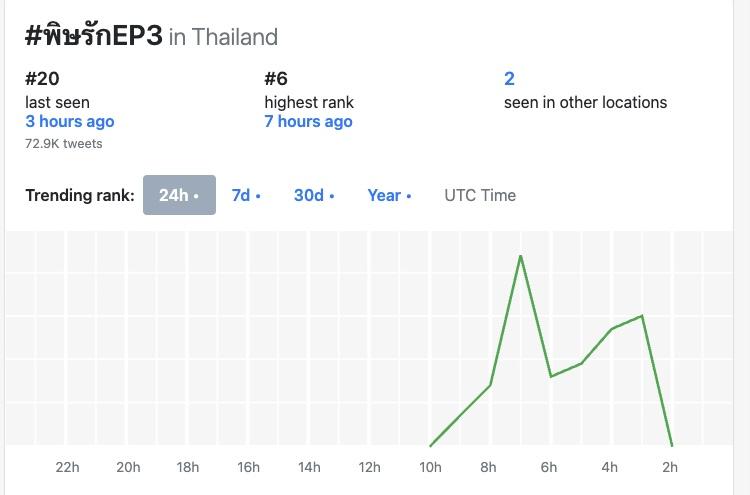Click the "7 hours ago" highest rank link
The width and height of the screenshot is (750, 495).
point(308,121)
